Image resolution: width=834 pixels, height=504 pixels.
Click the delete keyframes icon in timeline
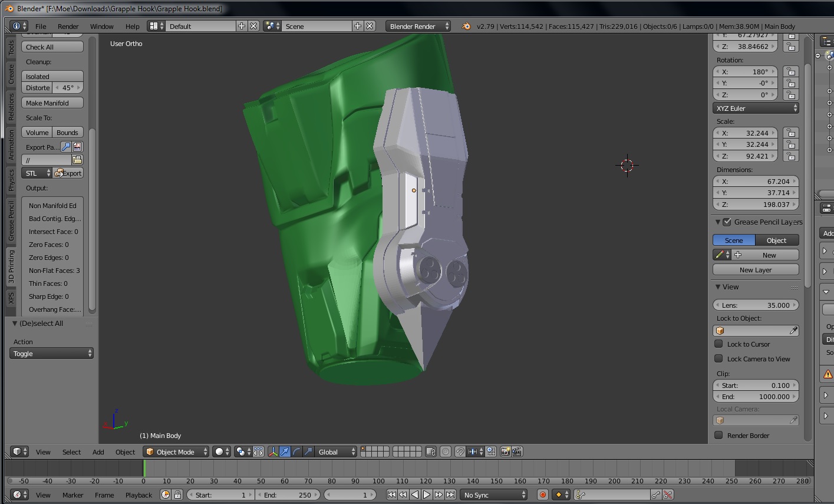[668, 495]
